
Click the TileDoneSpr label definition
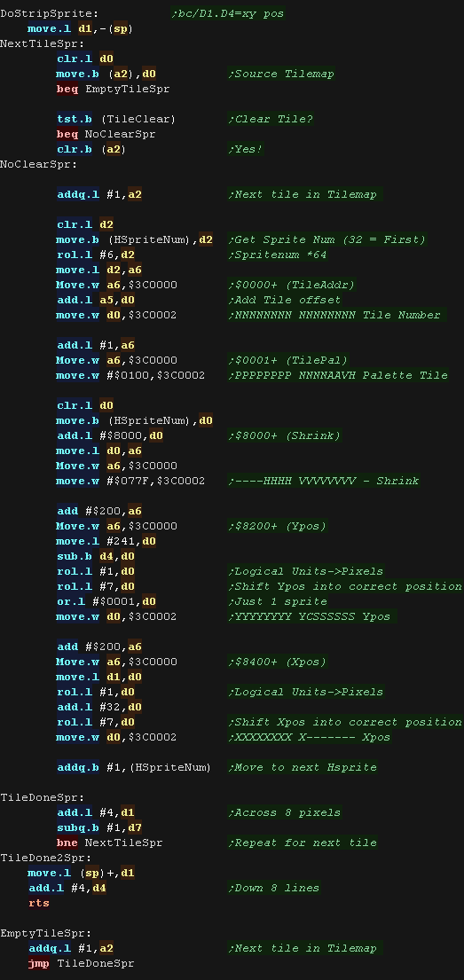(43, 797)
